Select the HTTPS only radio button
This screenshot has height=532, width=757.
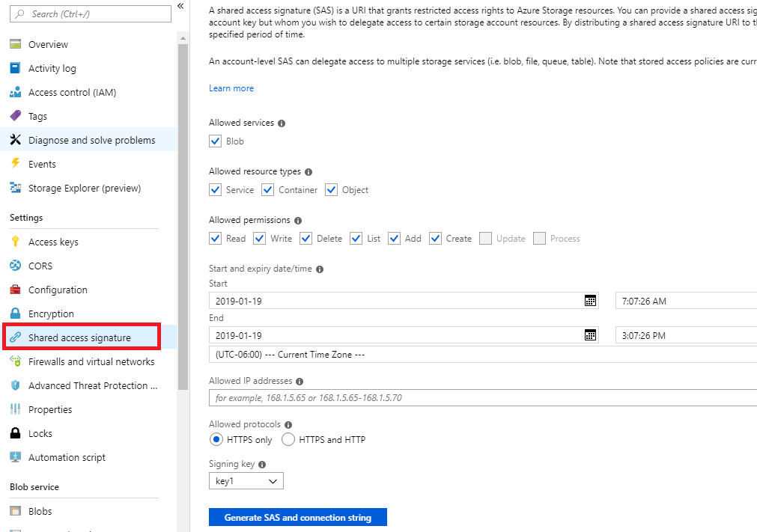[x=216, y=440]
